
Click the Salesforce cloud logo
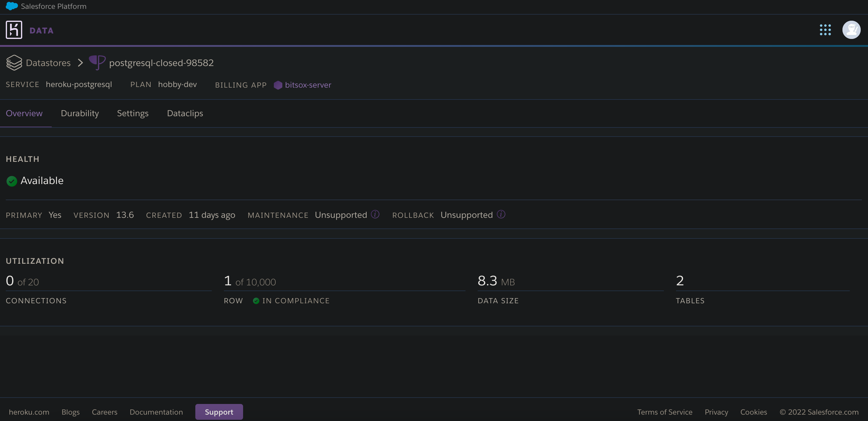point(12,6)
